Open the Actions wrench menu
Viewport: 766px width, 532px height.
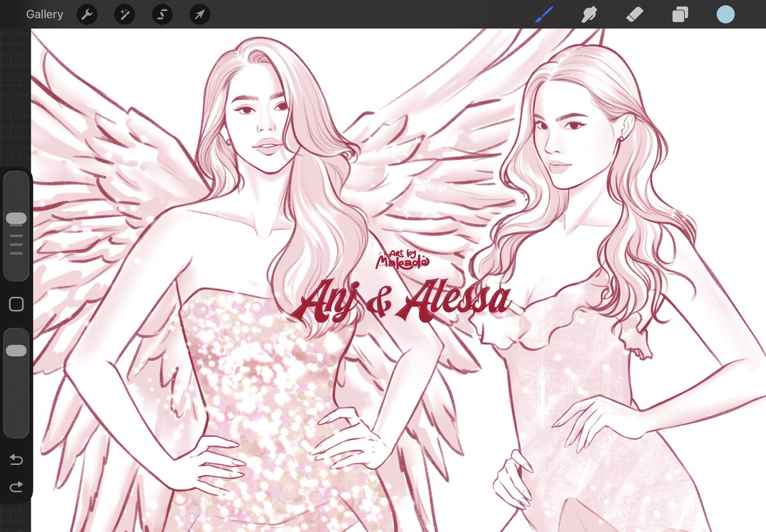[x=87, y=14]
